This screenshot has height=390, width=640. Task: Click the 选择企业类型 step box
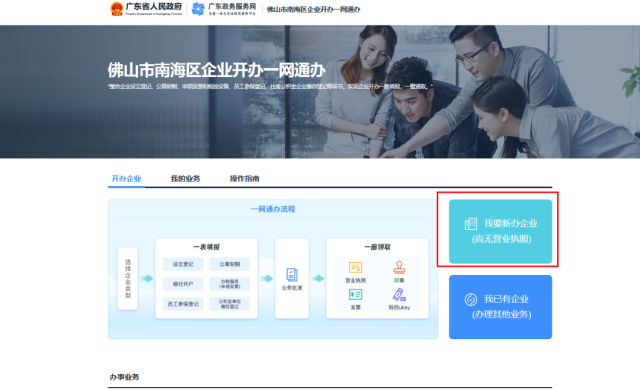[128, 279]
